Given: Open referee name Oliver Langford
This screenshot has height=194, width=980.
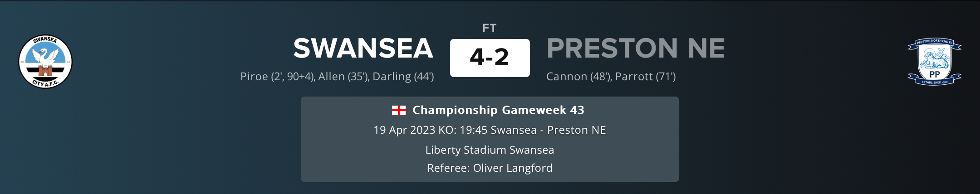Looking at the screenshot, I should click(513, 168).
